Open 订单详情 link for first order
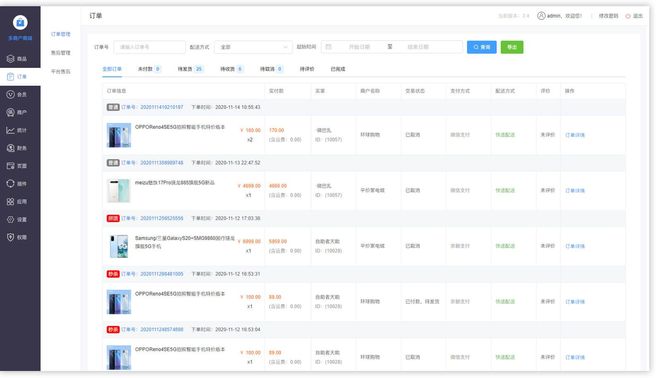The height and width of the screenshot is (378, 660). pos(575,135)
